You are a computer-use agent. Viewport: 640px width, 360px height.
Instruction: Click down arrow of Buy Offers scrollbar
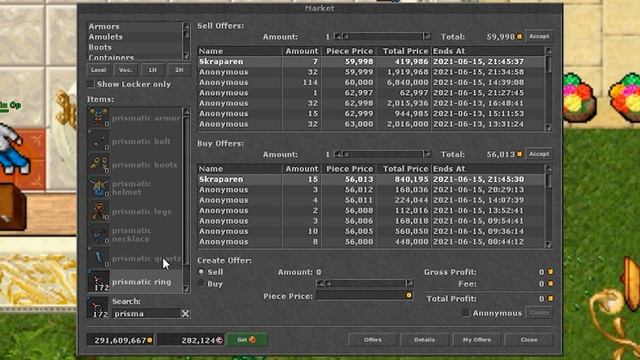click(x=549, y=245)
